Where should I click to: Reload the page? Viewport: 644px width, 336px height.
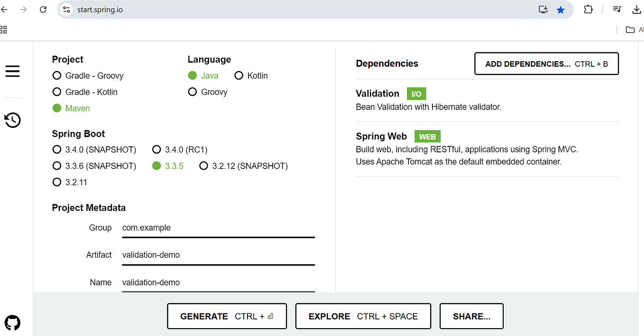pos(43,9)
